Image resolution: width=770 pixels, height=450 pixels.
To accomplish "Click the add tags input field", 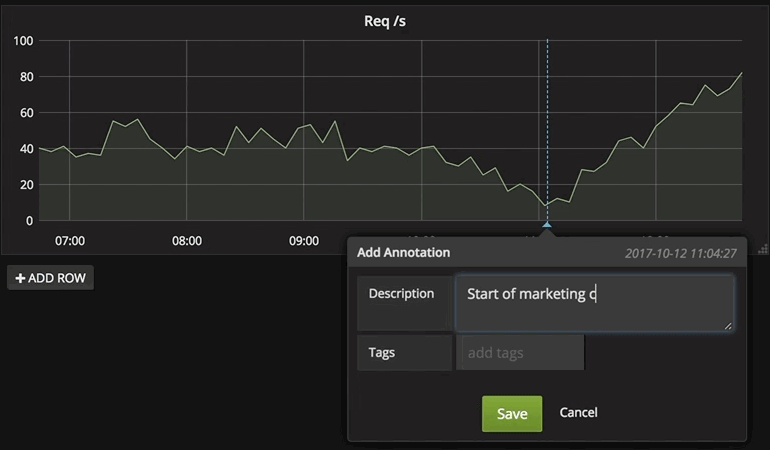I will click(x=520, y=353).
